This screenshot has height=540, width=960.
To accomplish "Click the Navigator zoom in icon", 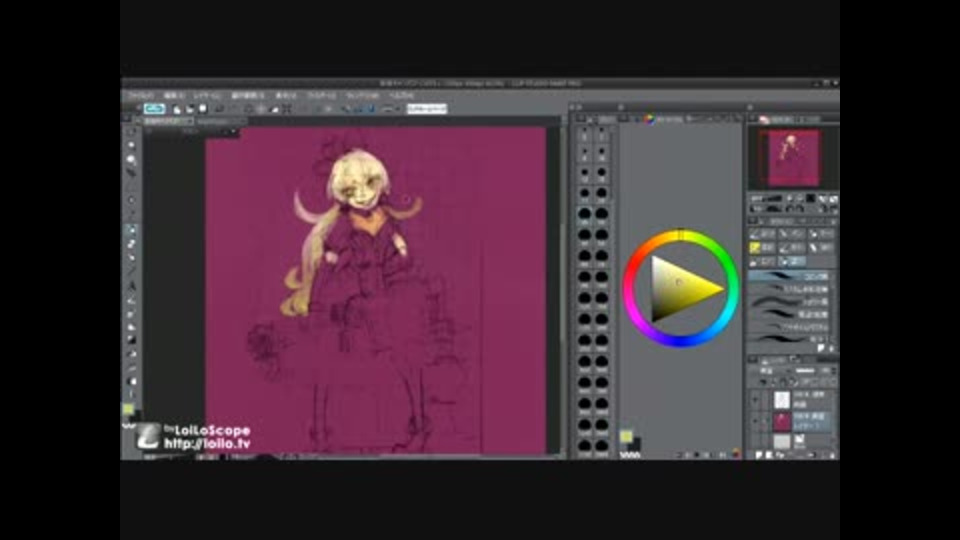I will [x=800, y=199].
